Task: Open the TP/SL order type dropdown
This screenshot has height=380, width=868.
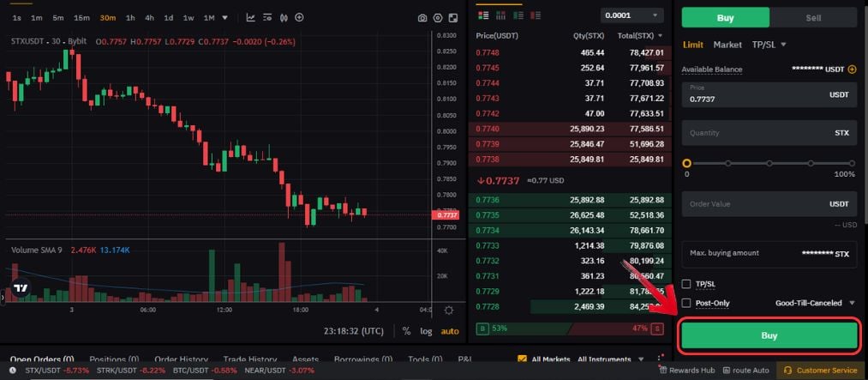Action: coord(769,45)
